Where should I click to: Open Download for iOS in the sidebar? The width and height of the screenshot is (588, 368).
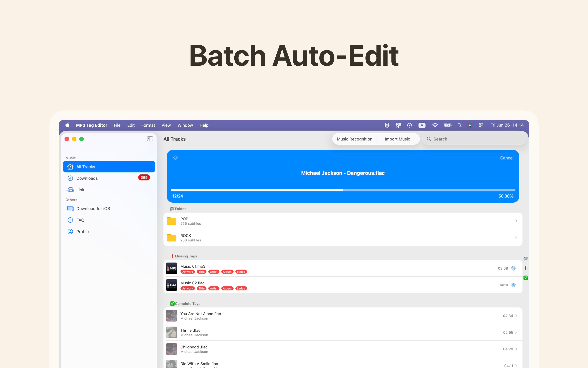109,208
